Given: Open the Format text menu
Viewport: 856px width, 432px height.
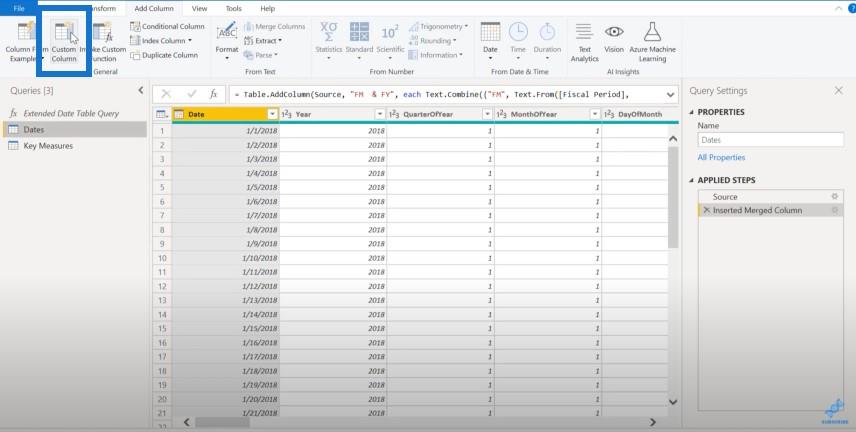Looking at the screenshot, I should [227, 42].
